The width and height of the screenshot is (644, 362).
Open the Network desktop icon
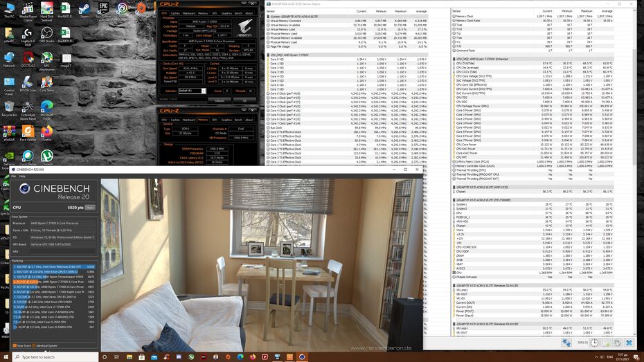click(9, 60)
